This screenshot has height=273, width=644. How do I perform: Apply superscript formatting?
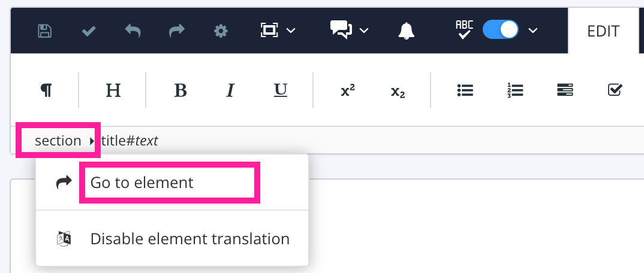348,90
